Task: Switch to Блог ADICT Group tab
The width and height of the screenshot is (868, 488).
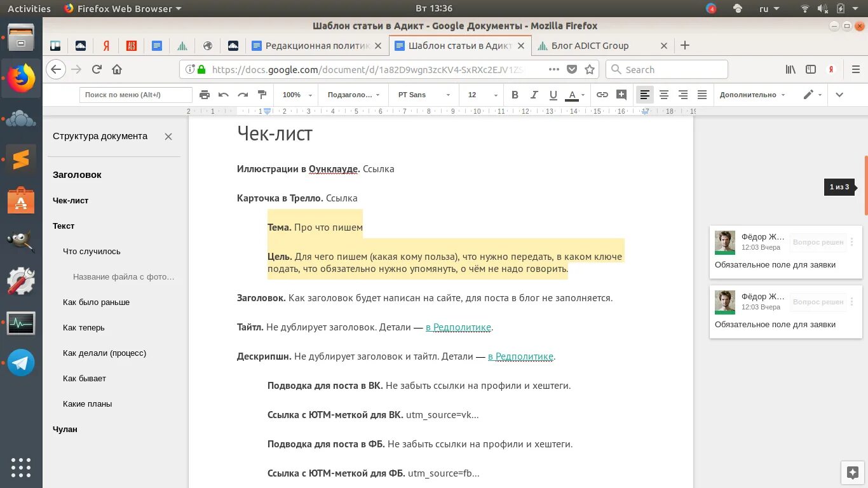Action: click(602, 46)
